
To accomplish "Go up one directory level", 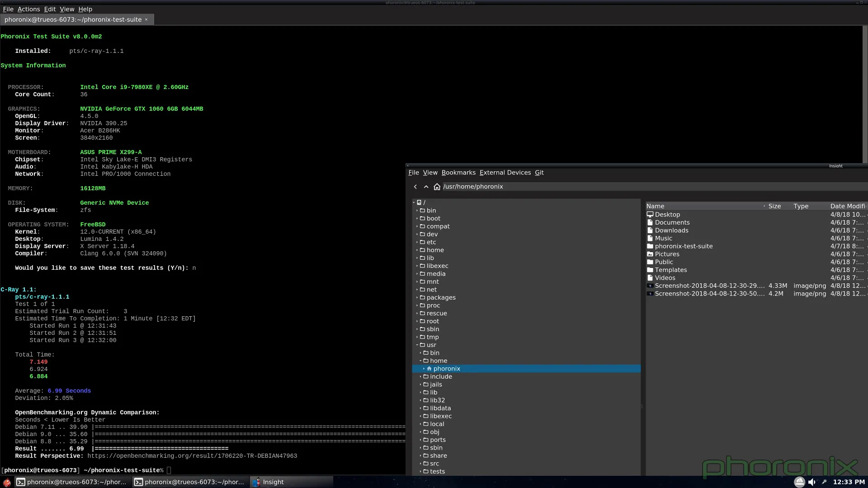I will point(426,187).
